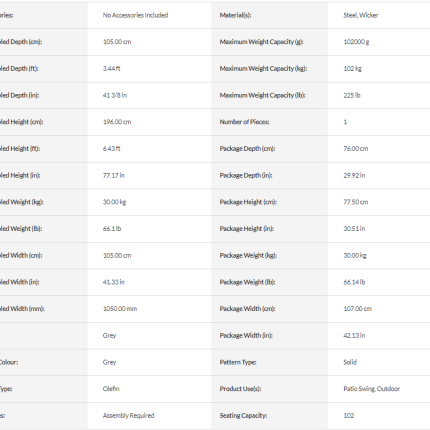This screenshot has width=430, height=430.
Task: Select the "Assembly Required" value
Action: pos(128,415)
